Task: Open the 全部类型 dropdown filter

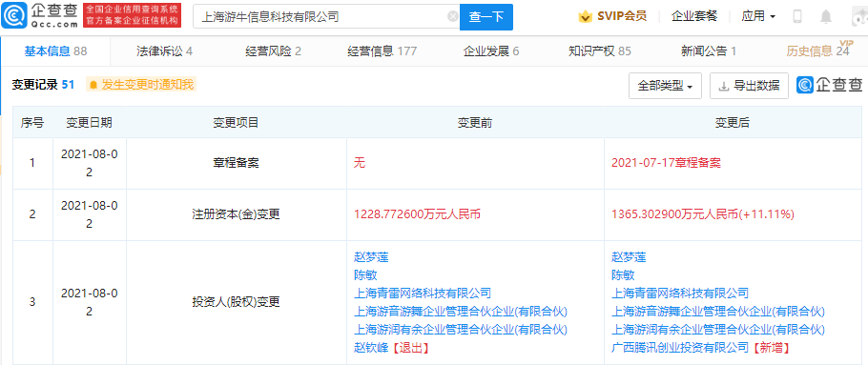Action: [x=666, y=86]
